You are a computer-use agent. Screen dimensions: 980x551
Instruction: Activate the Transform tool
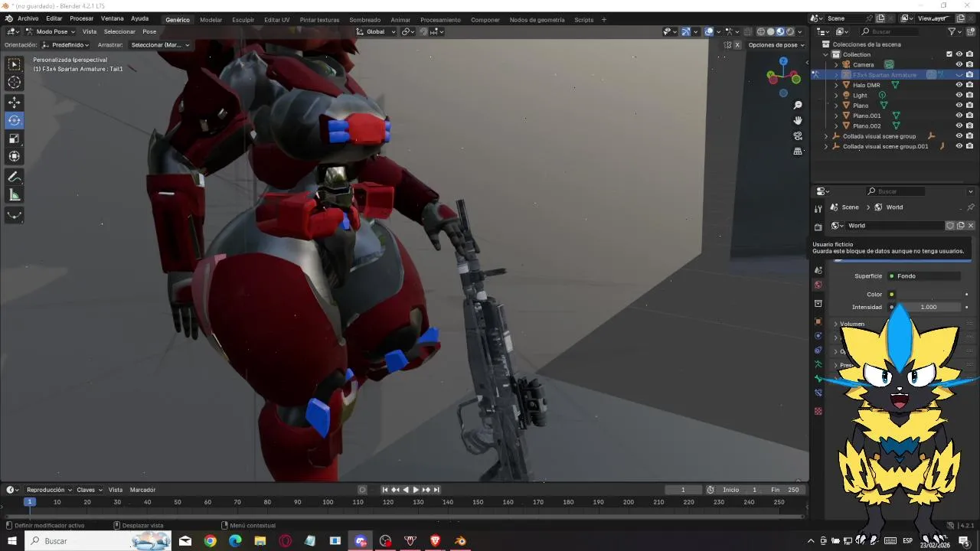pos(15,157)
